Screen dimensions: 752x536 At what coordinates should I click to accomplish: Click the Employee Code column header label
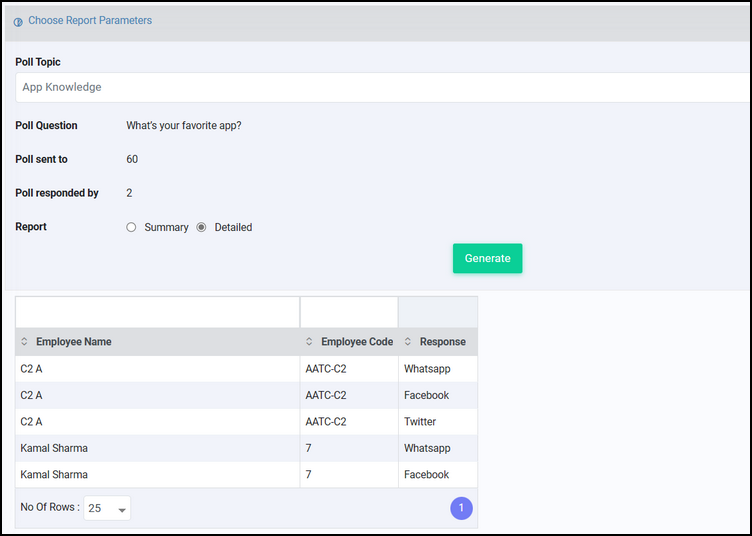coord(357,342)
